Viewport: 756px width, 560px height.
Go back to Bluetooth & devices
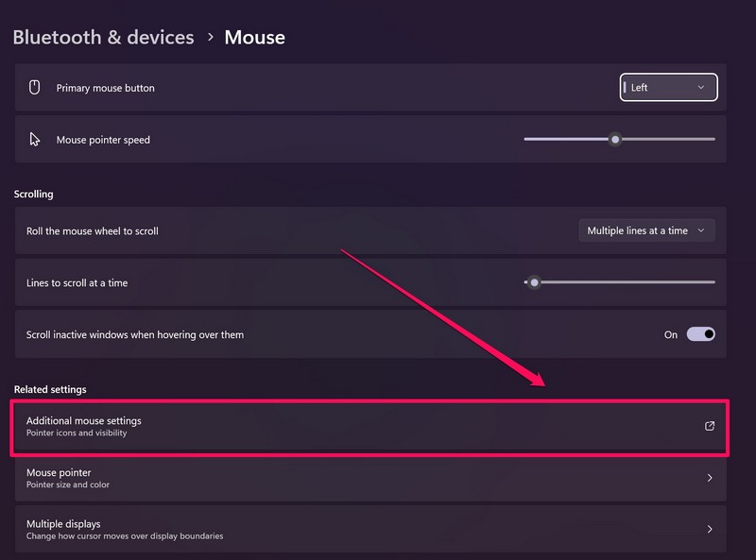pyautogui.click(x=104, y=38)
